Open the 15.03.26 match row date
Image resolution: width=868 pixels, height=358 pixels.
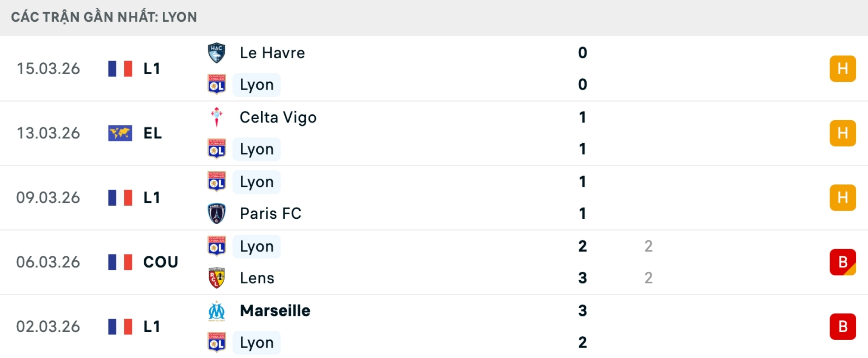click(x=48, y=69)
